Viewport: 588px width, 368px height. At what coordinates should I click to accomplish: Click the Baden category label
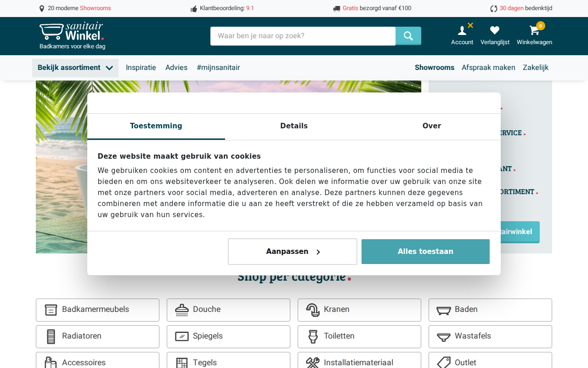click(466, 310)
